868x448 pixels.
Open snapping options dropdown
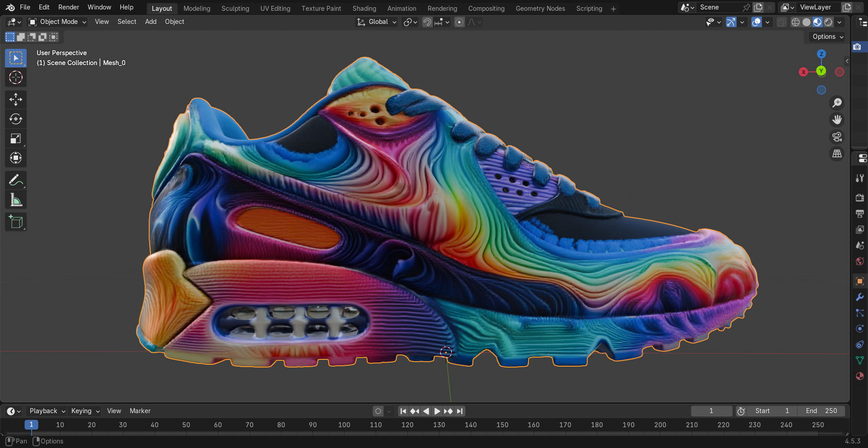coord(442,22)
